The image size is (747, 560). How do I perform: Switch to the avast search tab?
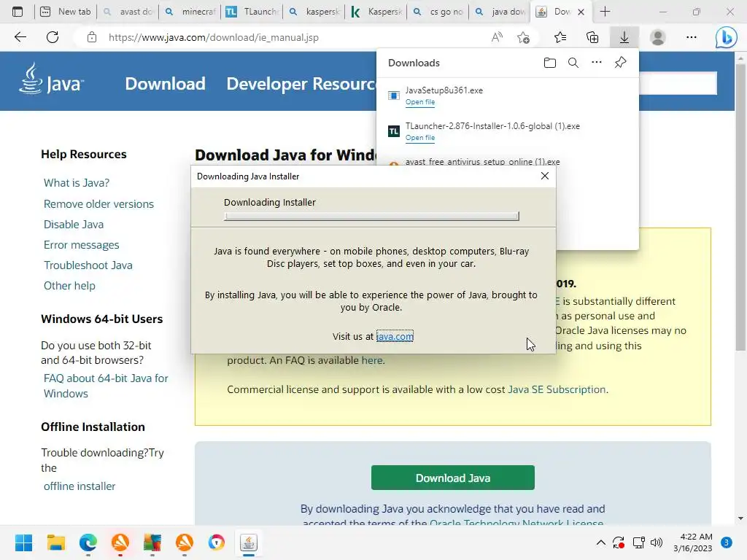(128, 12)
